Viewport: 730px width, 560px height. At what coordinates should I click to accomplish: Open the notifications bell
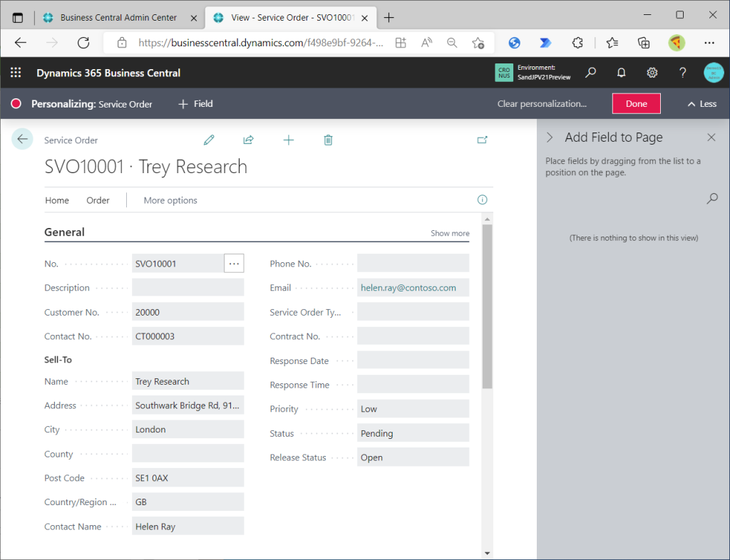pyautogui.click(x=621, y=73)
